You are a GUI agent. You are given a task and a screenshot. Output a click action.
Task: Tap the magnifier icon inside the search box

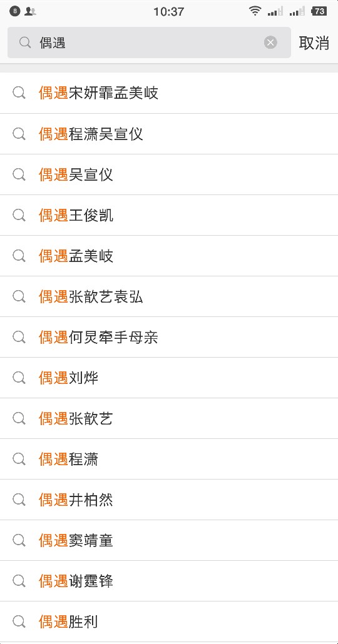pos(25,43)
